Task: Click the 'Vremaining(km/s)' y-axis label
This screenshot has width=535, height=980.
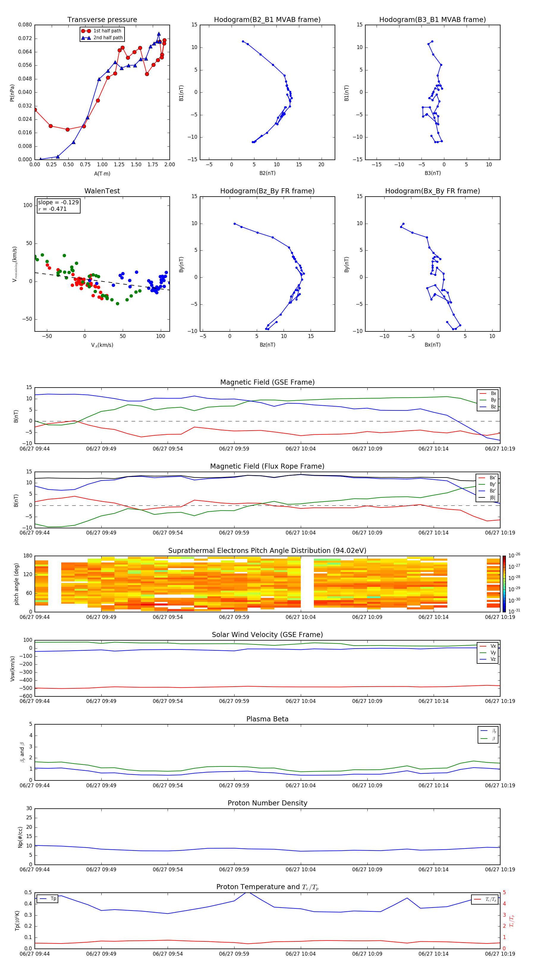Action: point(15,264)
